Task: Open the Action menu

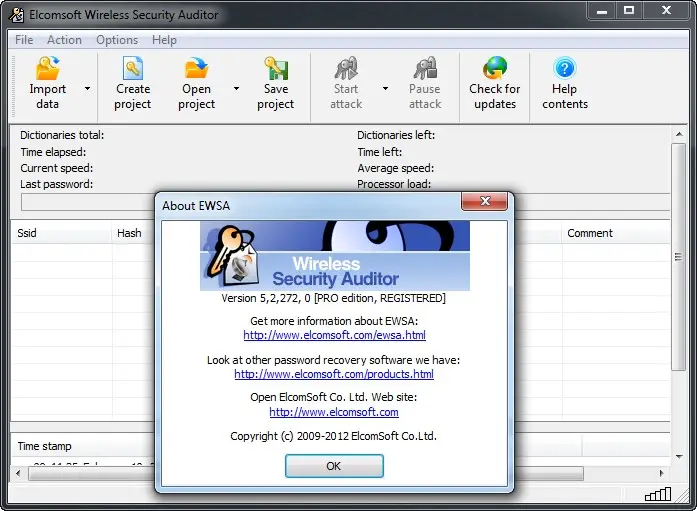Action: (64, 40)
